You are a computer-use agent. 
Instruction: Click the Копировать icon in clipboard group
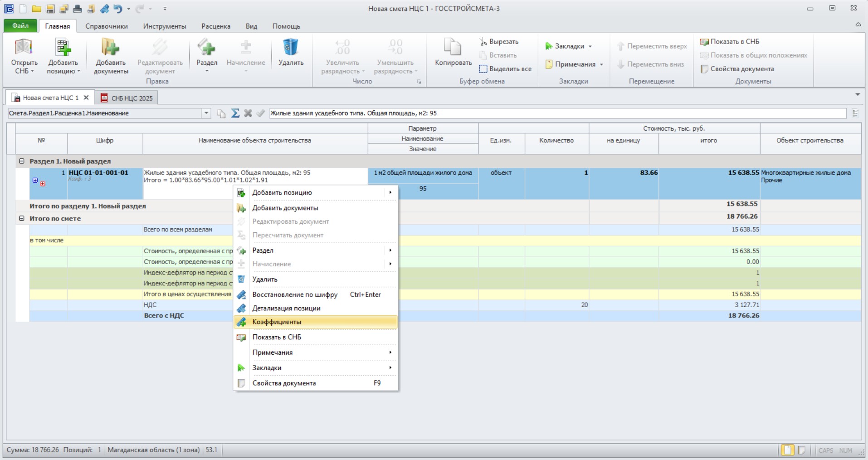pos(453,47)
